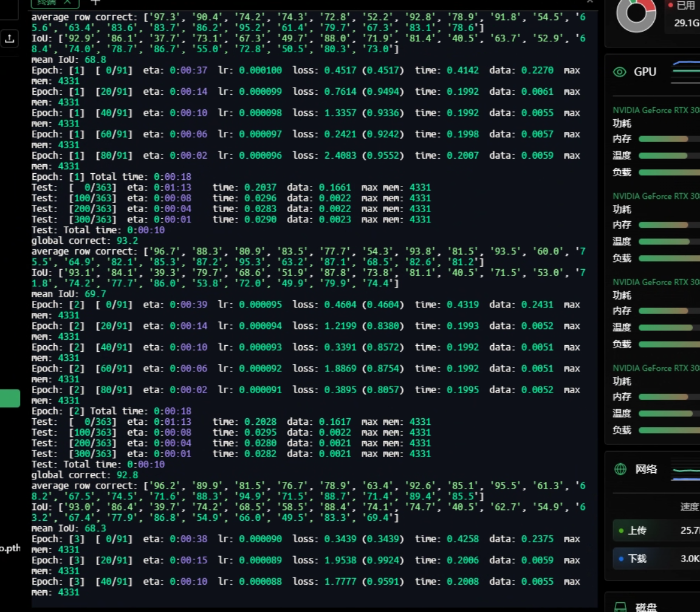The height and width of the screenshot is (612, 700).
Task: Click the GPU usage sparkline graph
Action: pyautogui.click(x=685, y=72)
